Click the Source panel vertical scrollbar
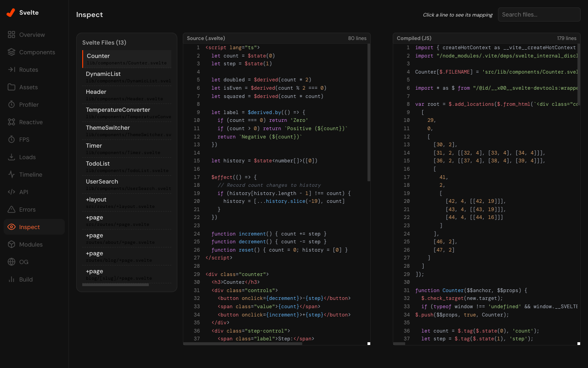 [369, 112]
